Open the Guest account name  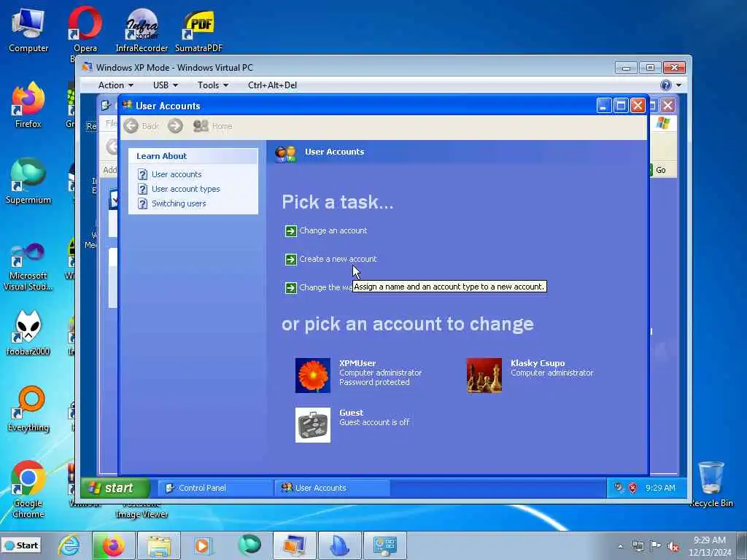[x=351, y=413]
